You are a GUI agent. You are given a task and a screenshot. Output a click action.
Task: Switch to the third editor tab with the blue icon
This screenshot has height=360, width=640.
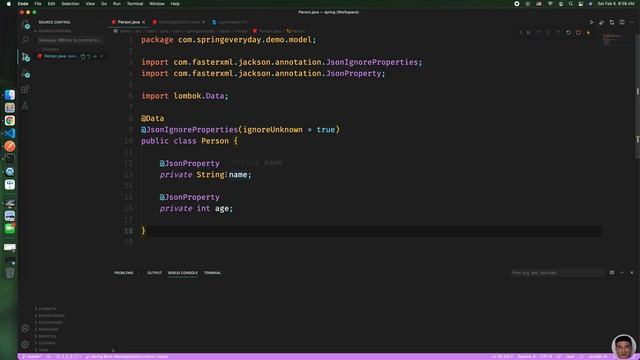click(x=230, y=22)
